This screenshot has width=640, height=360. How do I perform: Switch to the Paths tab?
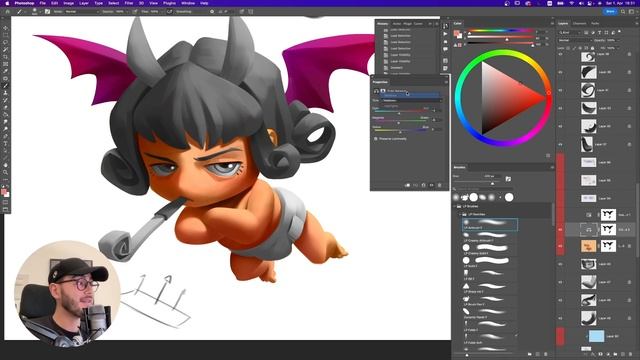pyautogui.click(x=595, y=23)
